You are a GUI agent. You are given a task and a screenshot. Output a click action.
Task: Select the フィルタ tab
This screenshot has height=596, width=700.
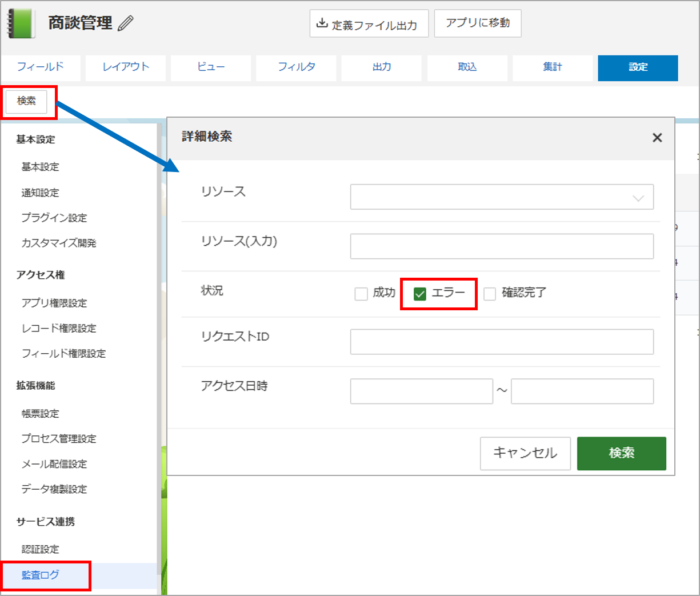tap(296, 67)
